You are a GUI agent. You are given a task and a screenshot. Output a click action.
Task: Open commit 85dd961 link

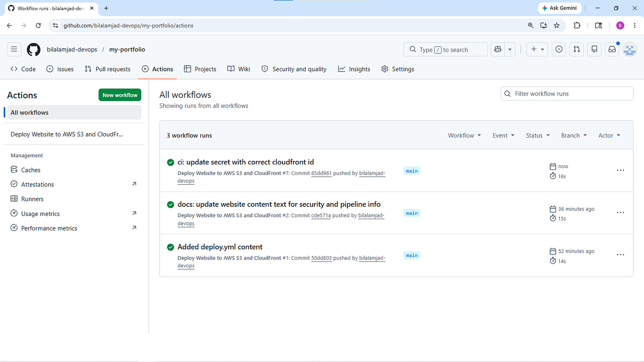click(x=322, y=173)
